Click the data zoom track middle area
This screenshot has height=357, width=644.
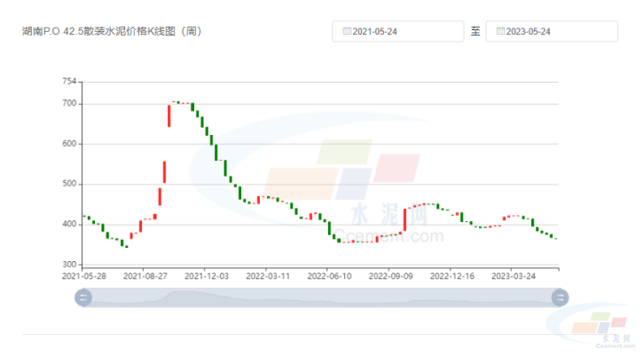(x=321, y=297)
